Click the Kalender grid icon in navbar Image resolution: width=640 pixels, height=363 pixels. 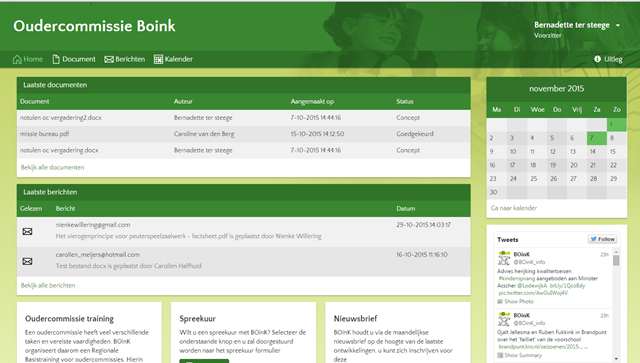(158, 59)
